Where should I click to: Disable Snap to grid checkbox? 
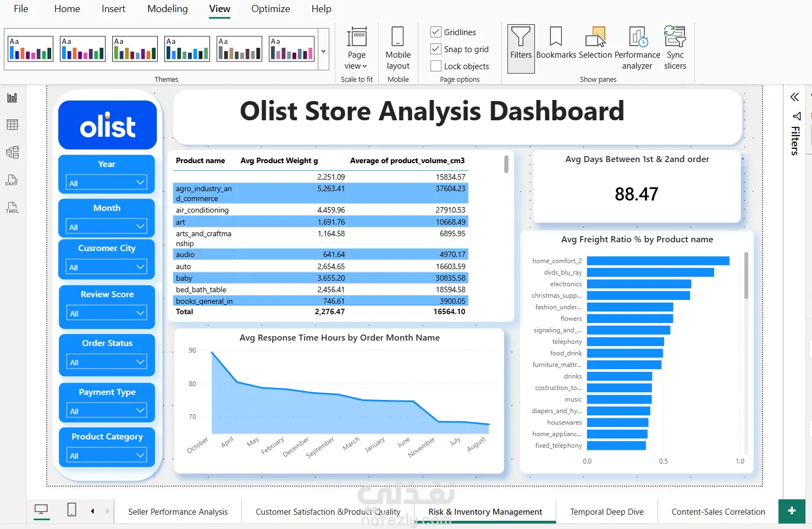point(436,49)
